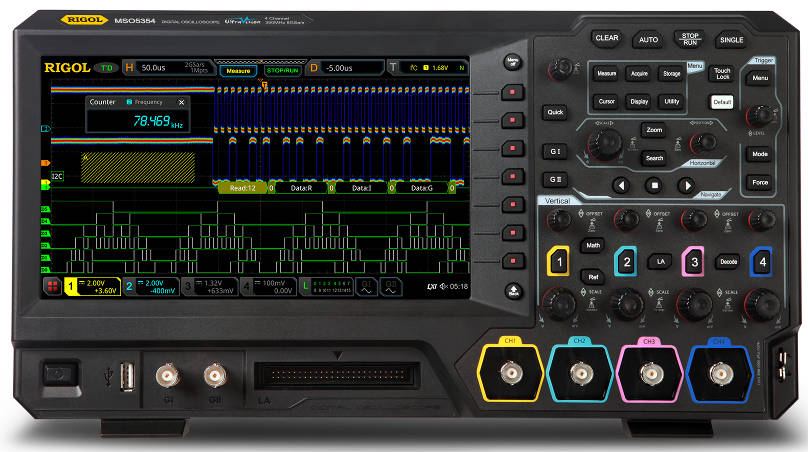
Task: Open the GI signal generator label on-screen
Action: (x=366, y=287)
